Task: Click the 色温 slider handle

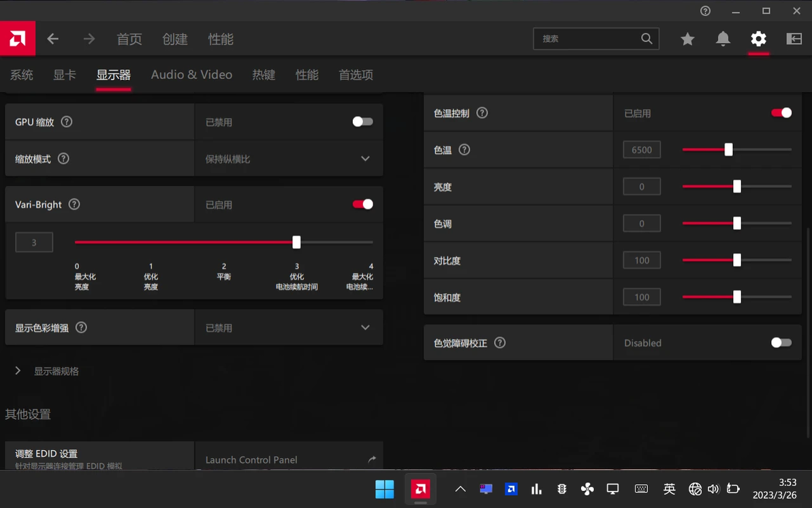Action: pos(729,150)
